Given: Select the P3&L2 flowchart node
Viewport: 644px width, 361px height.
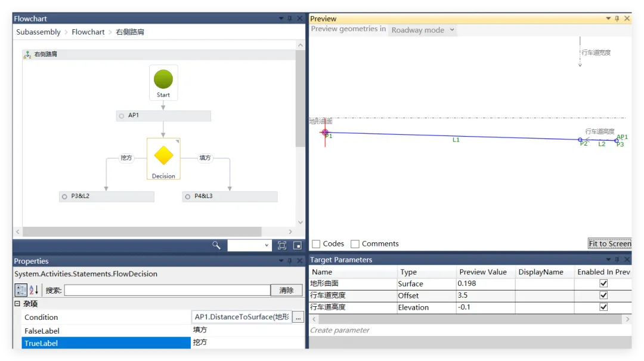Looking at the screenshot, I should 107,196.
